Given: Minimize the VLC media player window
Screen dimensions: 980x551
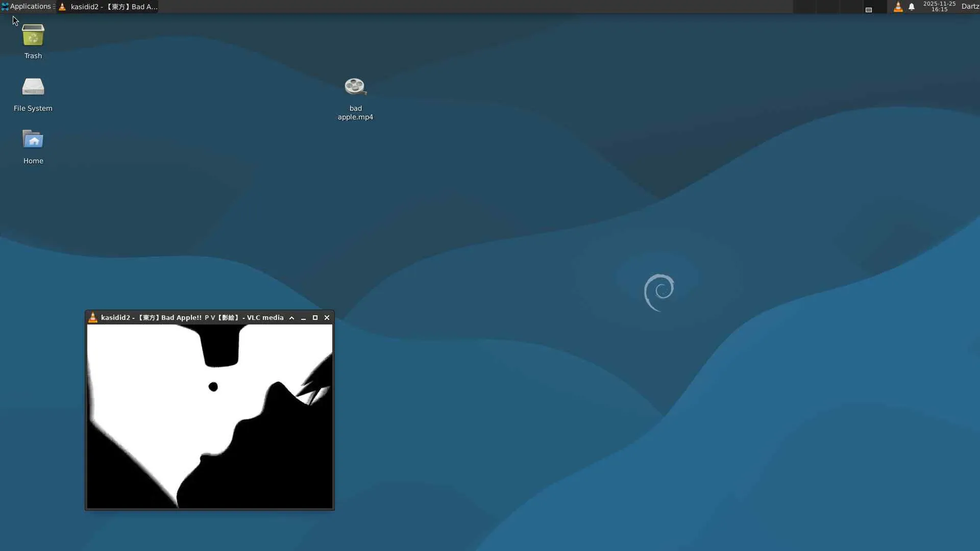Looking at the screenshot, I should [x=303, y=318].
